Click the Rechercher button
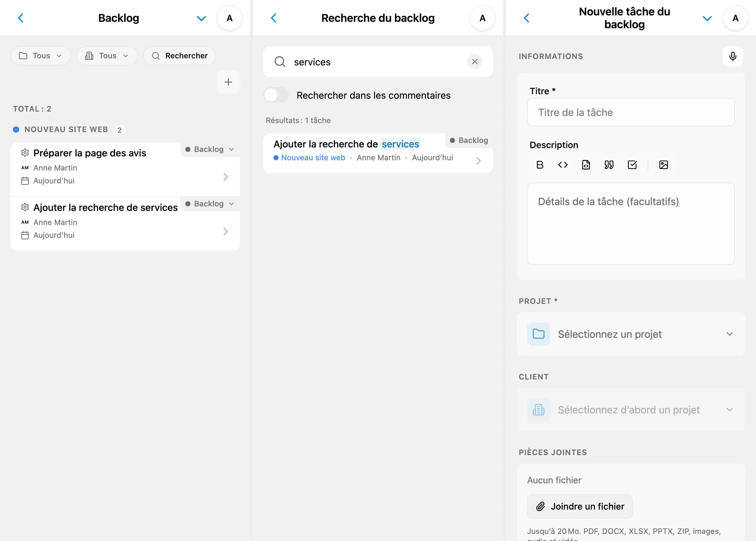Screen dimensions: 756x541 179,56
